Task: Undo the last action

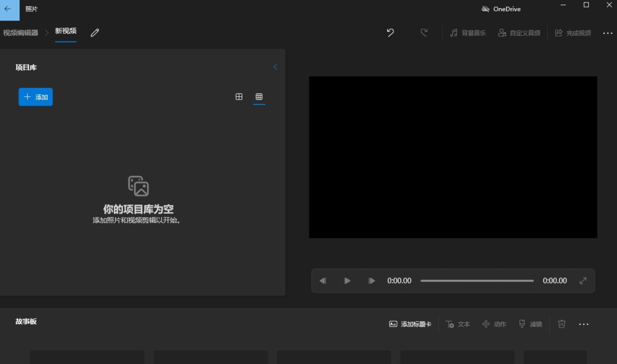Action: (x=390, y=33)
